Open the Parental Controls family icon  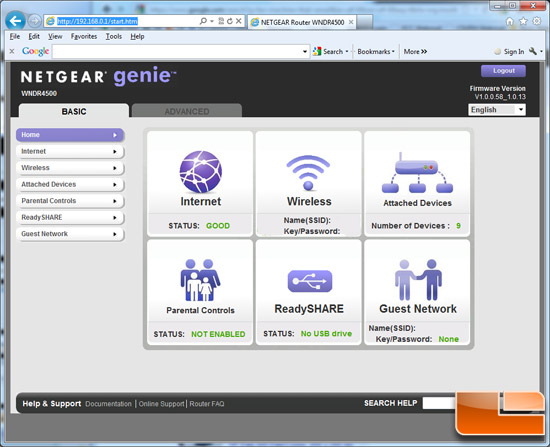[x=200, y=280]
